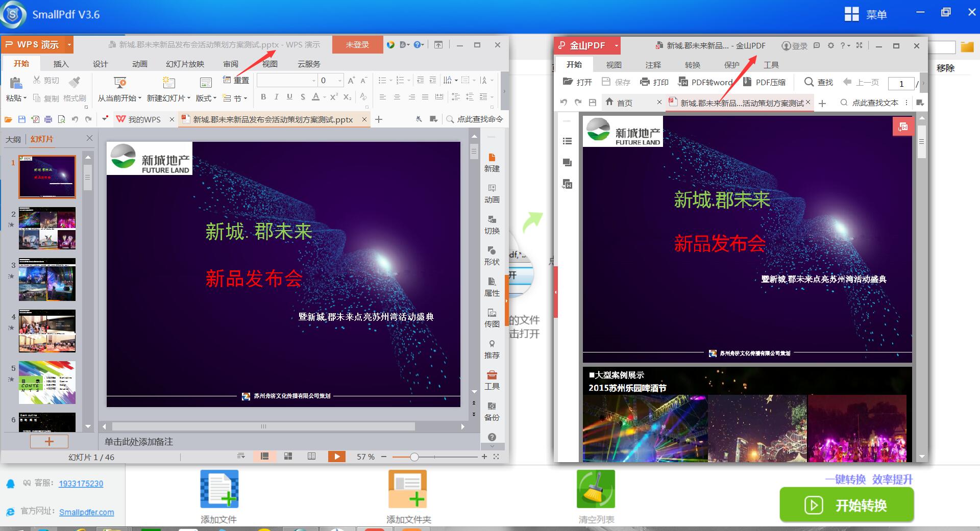This screenshot has width=980, height=531.
Task: Click the PDF转word icon in 金山PDF
Action: tap(683, 82)
